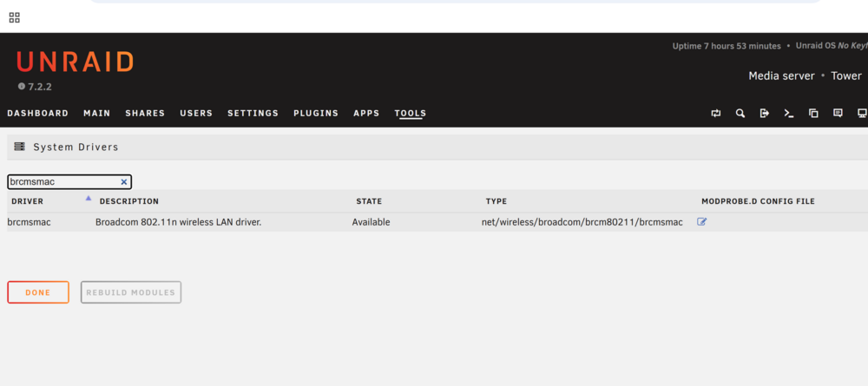This screenshot has height=386, width=868.
Task: Click the Tower server name
Action: click(x=845, y=75)
